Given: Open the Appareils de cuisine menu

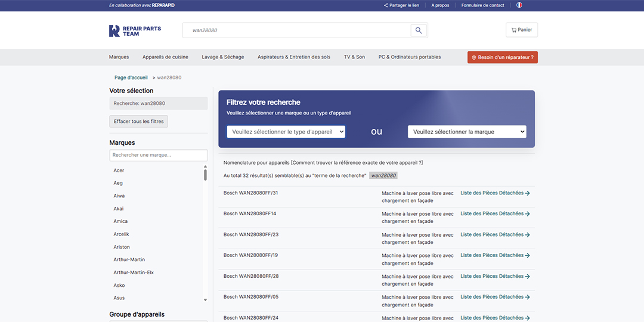Looking at the screenshot, I should click(x=165, y=57).
